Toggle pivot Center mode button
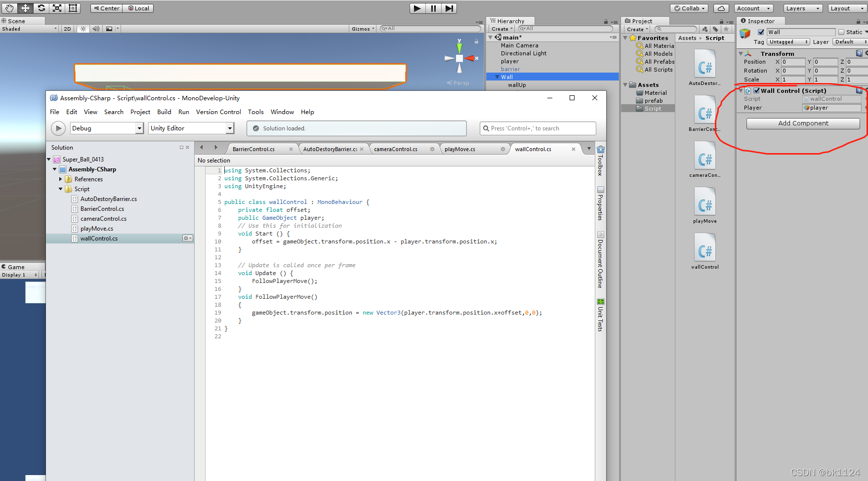The image size is (868, 481). [x=106, y=8]
